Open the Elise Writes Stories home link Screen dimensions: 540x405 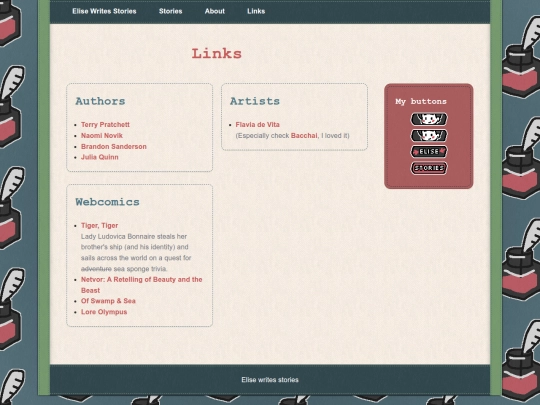coord(104,11)
